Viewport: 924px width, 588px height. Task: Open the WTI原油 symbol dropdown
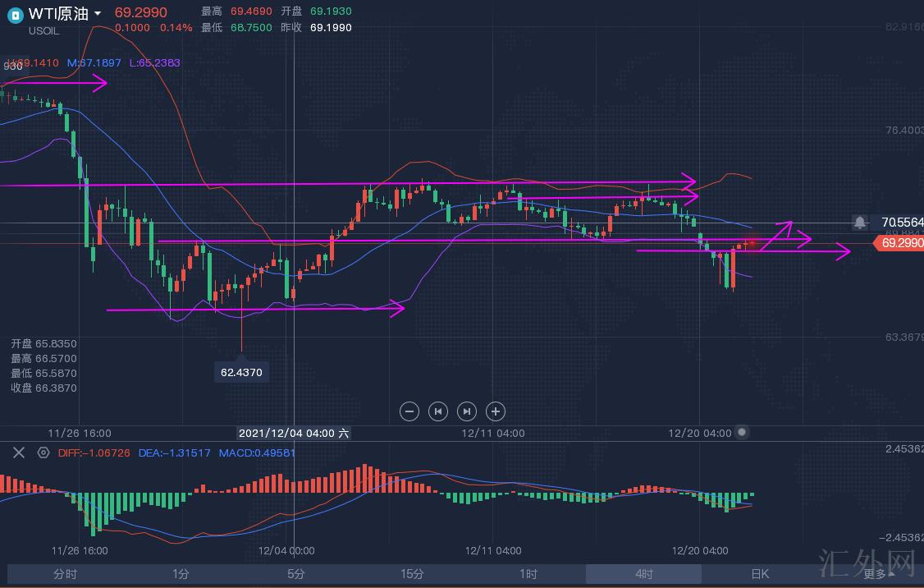point(98,14)
